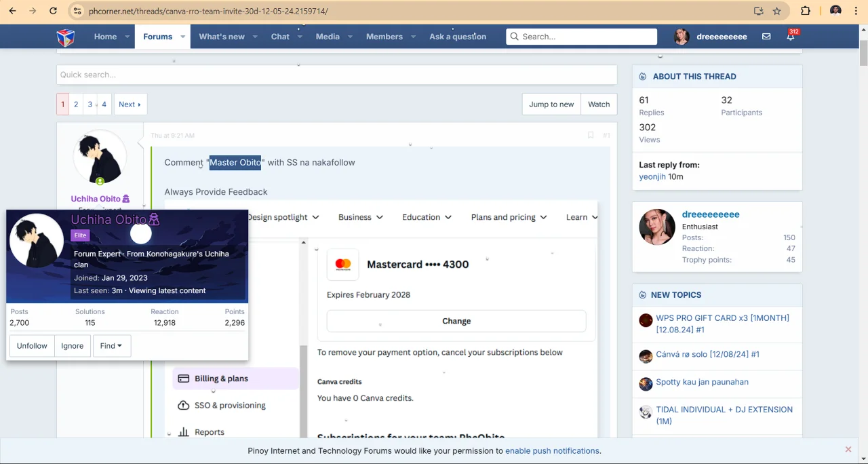The width and height of the screenshot is (868, 464).
Task: Click Ignore in user card
Action: [x=72, y=346]
